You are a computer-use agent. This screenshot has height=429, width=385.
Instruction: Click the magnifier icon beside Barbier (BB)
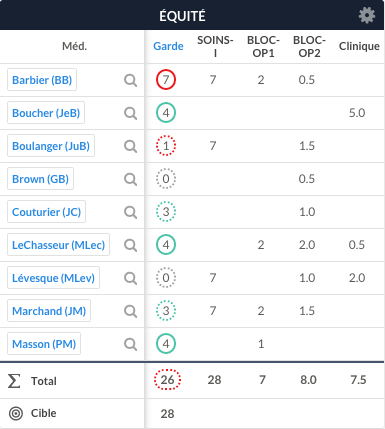point(130,80)
